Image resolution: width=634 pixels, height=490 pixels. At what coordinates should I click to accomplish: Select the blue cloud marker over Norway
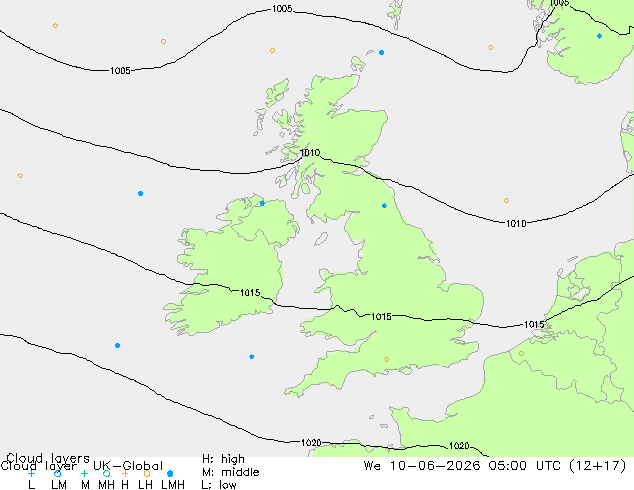pyautogui.click(x=599, y=36)
